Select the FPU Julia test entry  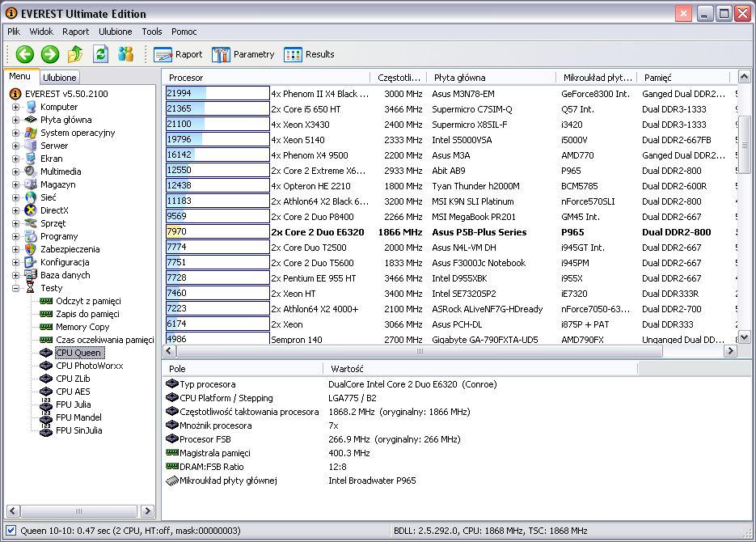[x=73, y=404]
